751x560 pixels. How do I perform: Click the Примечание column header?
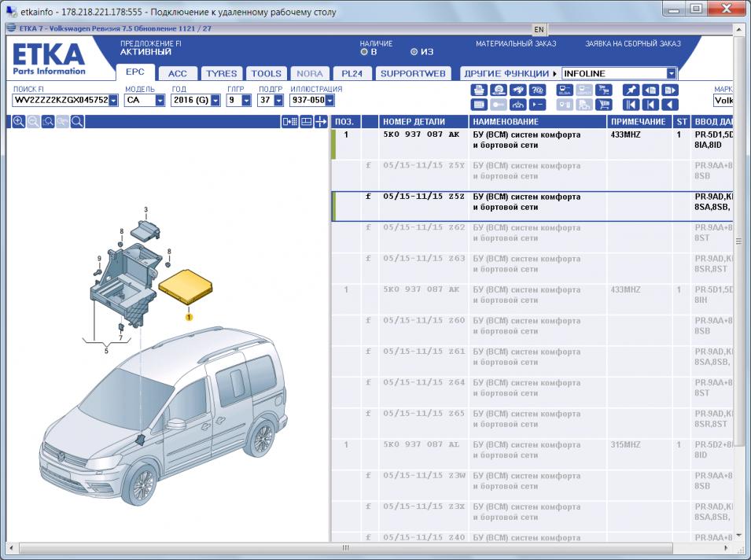pos(640,122)
